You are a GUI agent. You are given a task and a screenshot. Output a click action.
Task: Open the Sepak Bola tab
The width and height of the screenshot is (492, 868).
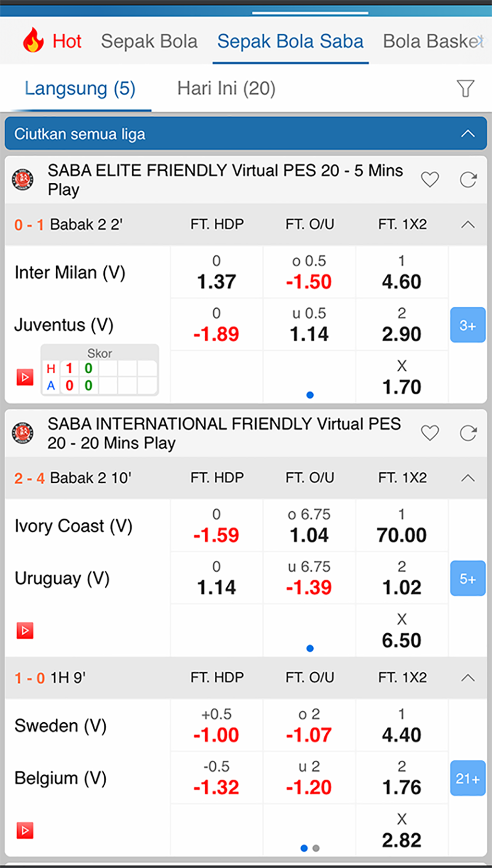[x=149, y=41]
